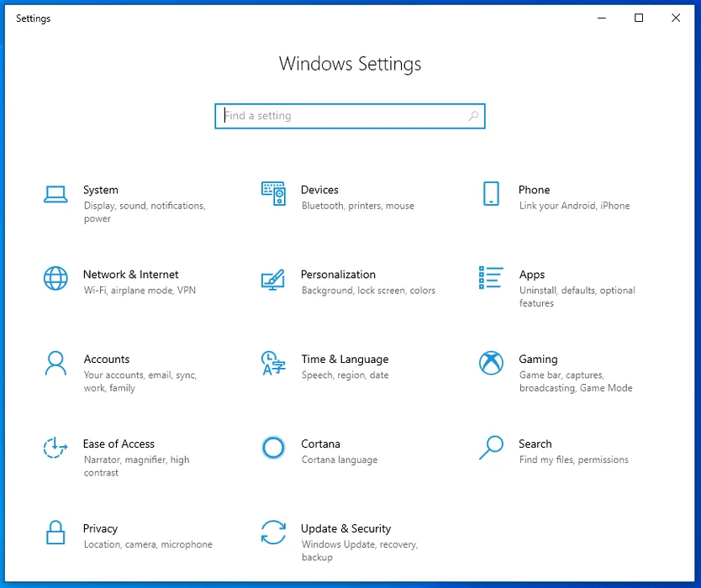The width and height of the screenshot is (701, 588).
Task: Maximize the Settings window
Action: (x=639, y=18)
